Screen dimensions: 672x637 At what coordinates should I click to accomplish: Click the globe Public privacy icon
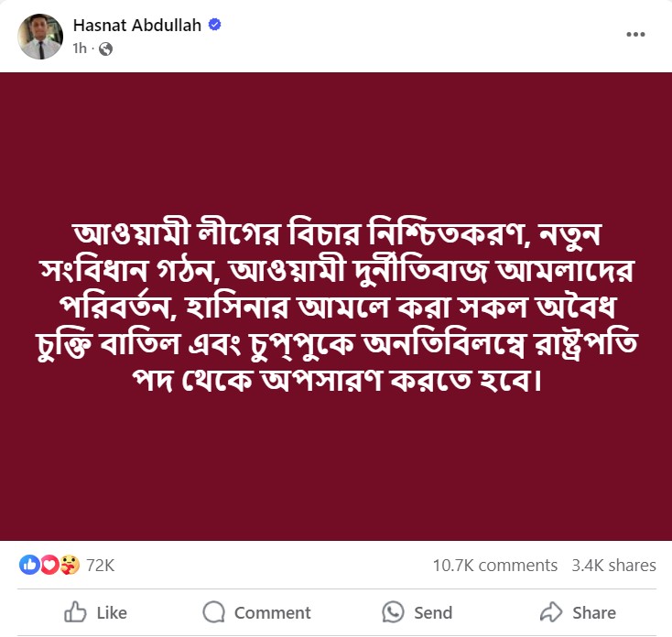(105, 49)
